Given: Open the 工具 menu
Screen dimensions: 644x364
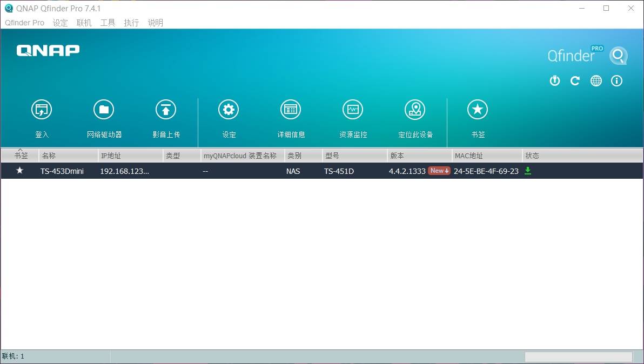Looking at the screenshot, I should click(108, 23).
